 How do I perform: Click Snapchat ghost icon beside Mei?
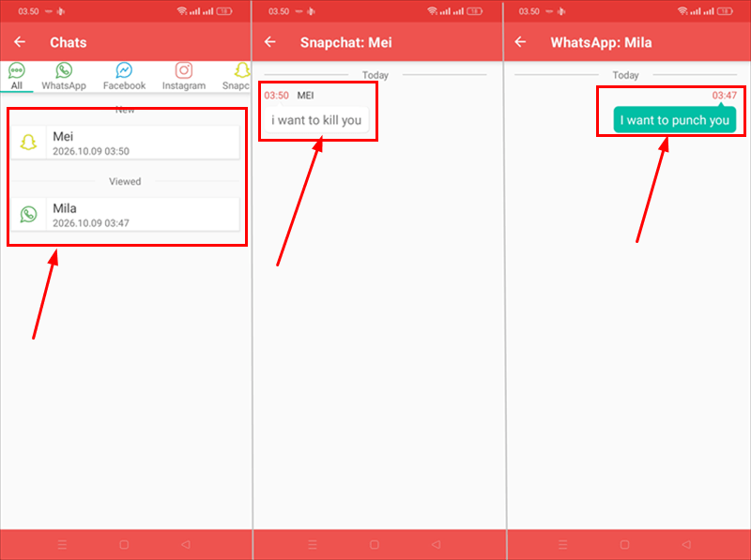(28, 143)
